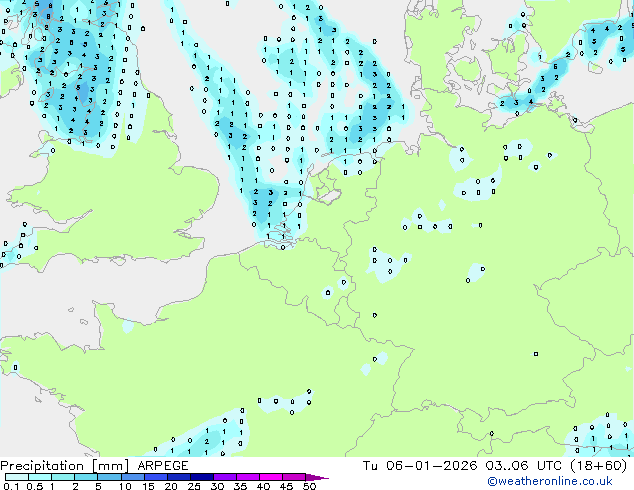Select the 10 mm legend color swatch
Image resolution: width=634 pixels, height=490 pixels.
pyautogui.click(x=133, y=477)
